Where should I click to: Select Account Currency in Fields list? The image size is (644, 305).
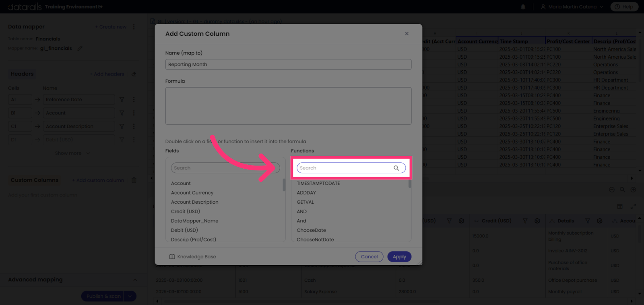click(x=192, y=193)
